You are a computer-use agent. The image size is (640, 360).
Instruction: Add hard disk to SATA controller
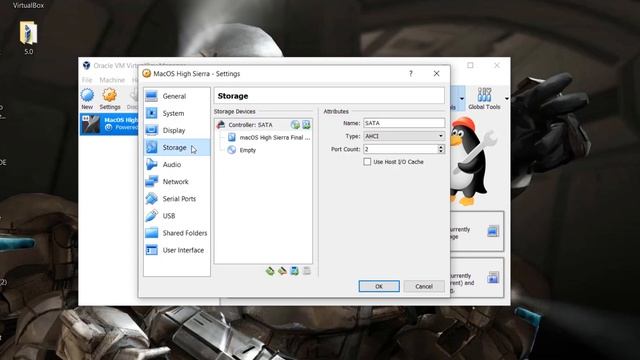pyautogui.click(x=306, y=125)
